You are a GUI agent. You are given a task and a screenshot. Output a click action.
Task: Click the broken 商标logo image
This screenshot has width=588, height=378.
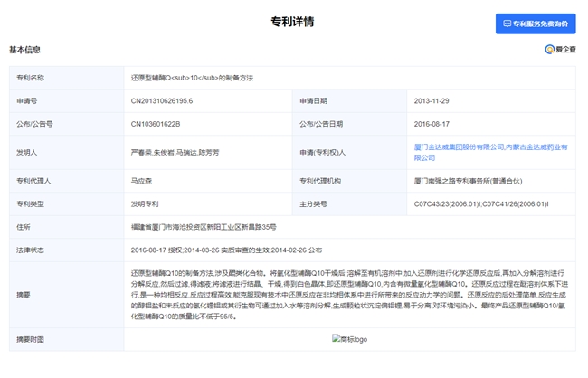[x=349, y=340]
